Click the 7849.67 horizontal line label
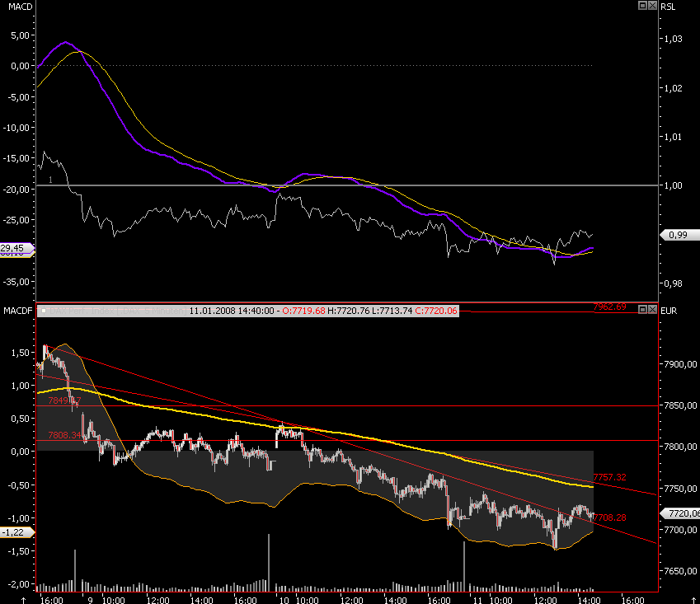This screenshot has height=604, width=700. click(x=65, y=400)
